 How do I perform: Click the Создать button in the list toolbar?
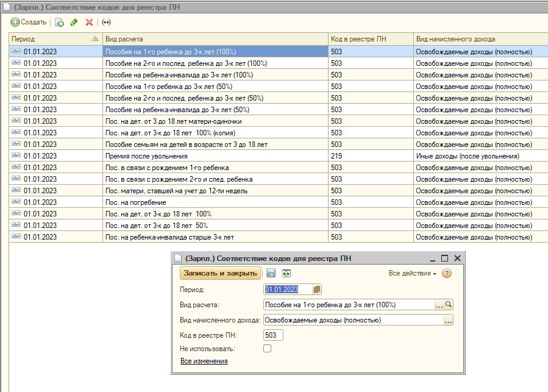(29, 23)
